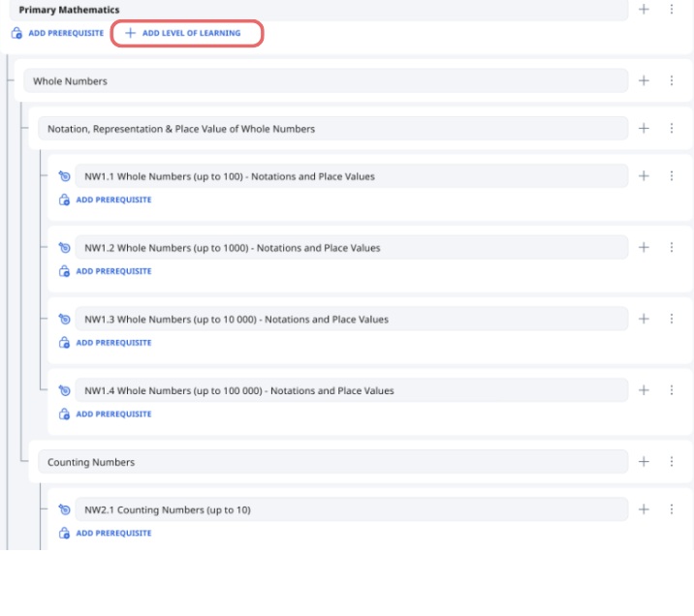Image resolution: width=694 pixels, height=616 pixels.
Task: Select the Whole Numbers title field
Action: tap(325, 81)
